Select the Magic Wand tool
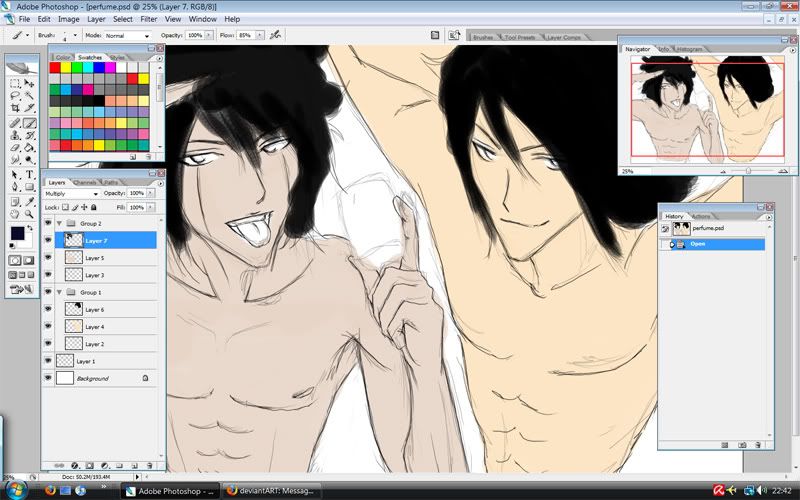This screenshot has width=800, height=500. tap(29, 95)
